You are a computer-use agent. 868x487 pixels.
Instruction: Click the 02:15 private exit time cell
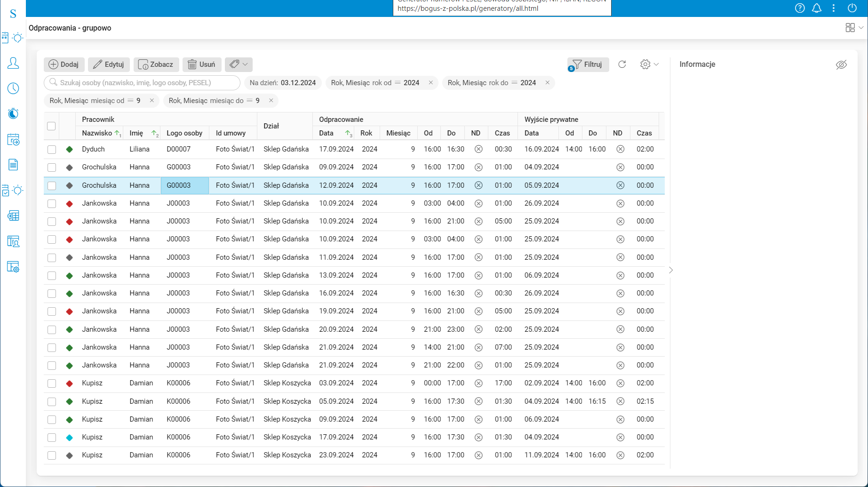click(645, 401)
